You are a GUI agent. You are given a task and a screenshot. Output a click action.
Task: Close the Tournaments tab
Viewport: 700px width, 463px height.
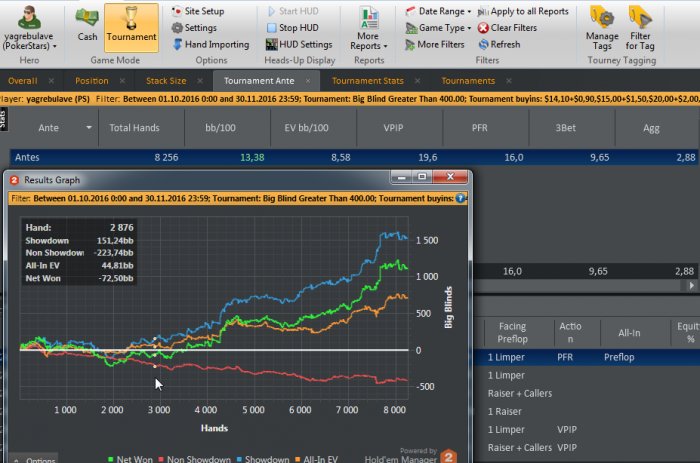509,81
